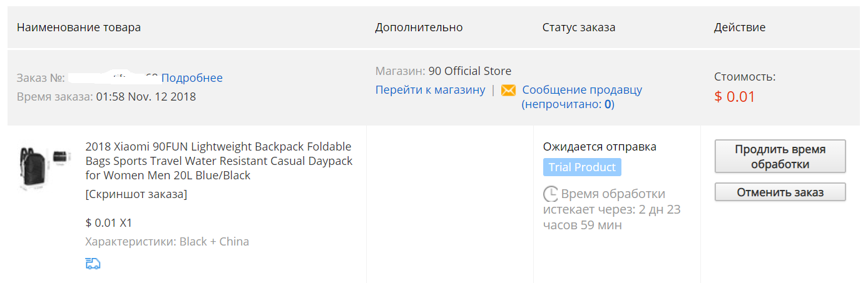The image size is (868, 283).
Task: Click the red $ 0.01 order cost
Action: (735, 97)
